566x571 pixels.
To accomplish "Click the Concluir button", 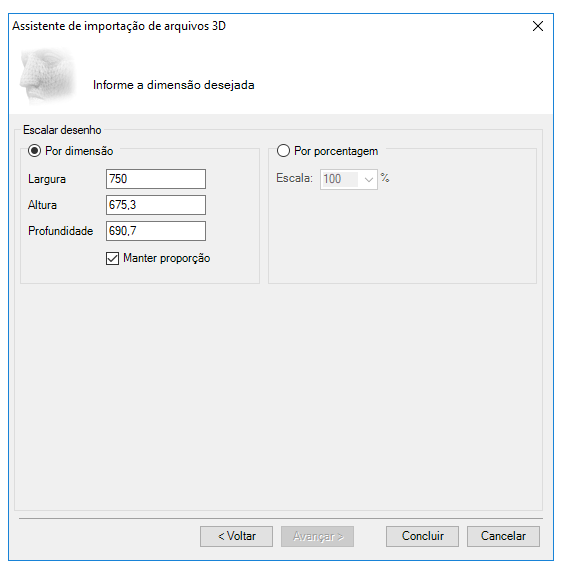I will 422,536.
